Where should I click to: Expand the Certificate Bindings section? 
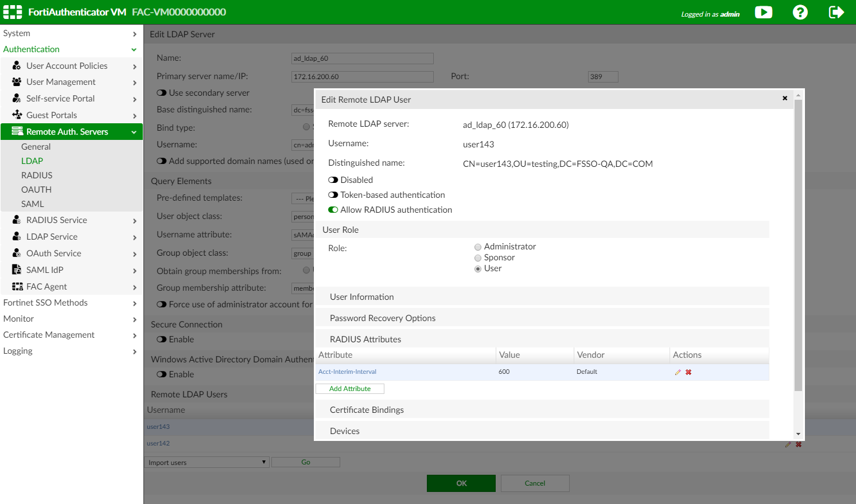click(x=367, y=410)
